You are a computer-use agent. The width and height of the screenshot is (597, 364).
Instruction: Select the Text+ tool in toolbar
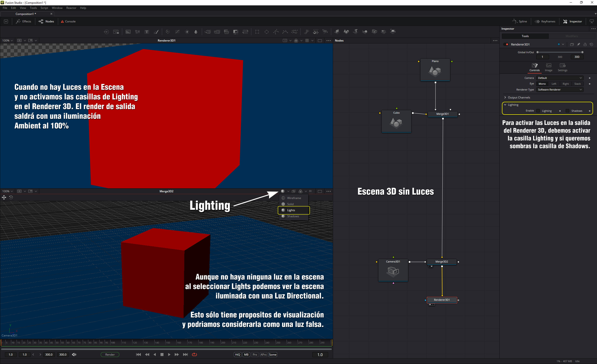coord(147,32)
